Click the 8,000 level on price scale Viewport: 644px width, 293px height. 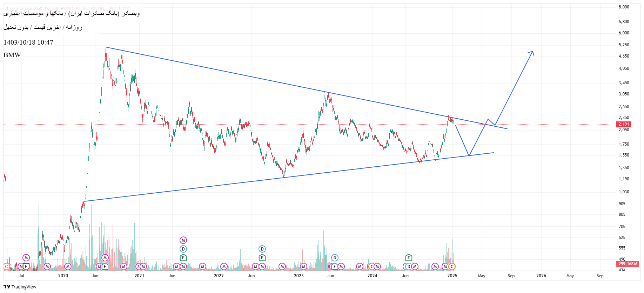point(624,7)
